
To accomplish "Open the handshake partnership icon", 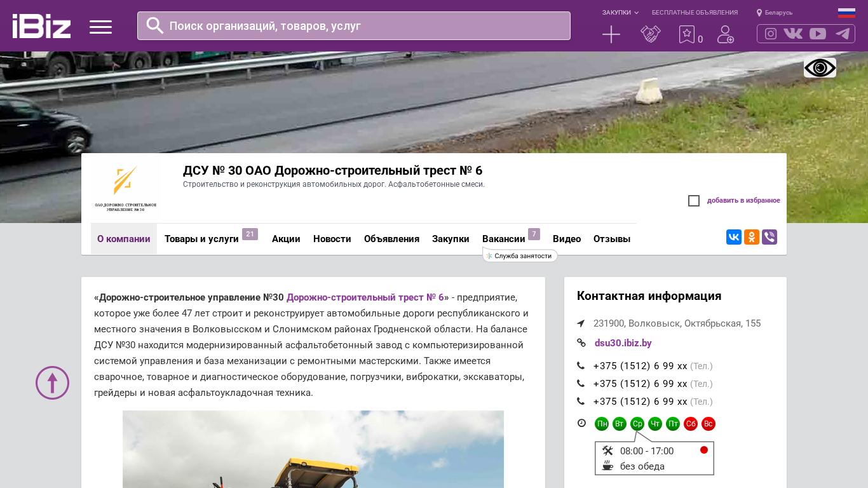I will [x=651, y=34].
